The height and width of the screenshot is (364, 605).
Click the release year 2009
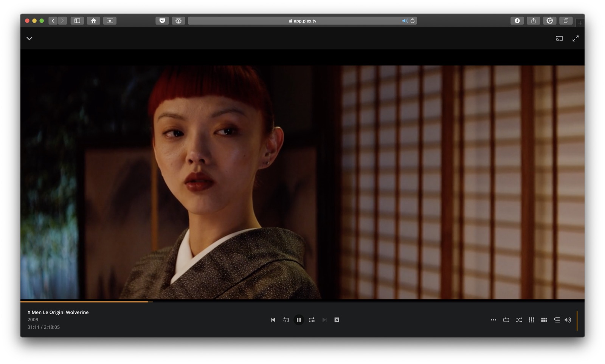33,320
